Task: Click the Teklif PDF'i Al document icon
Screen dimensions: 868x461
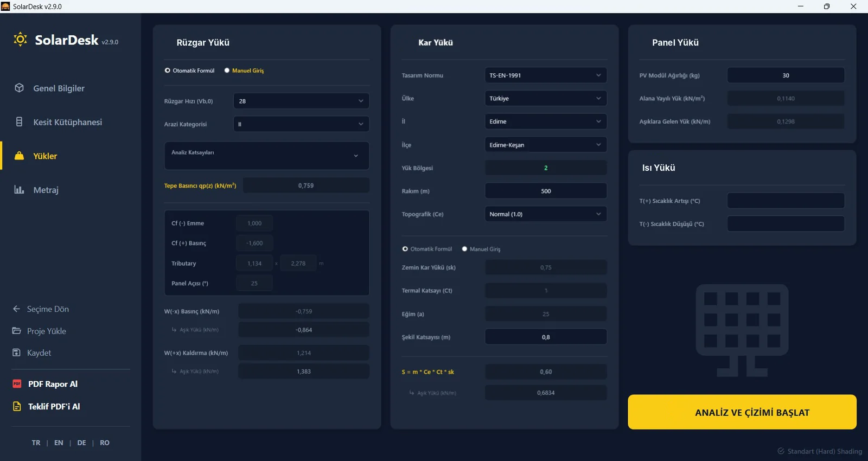Action: point(17,406)
